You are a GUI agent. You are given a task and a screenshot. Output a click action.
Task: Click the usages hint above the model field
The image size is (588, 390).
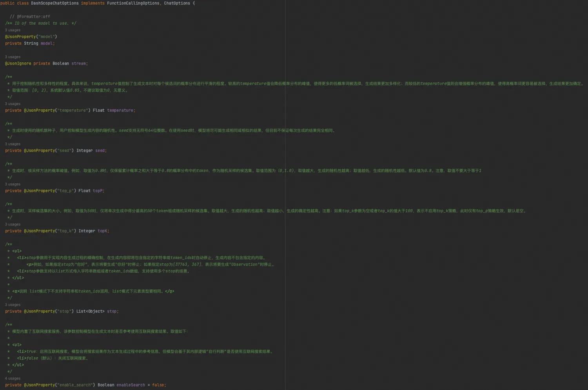coord(13,30)
